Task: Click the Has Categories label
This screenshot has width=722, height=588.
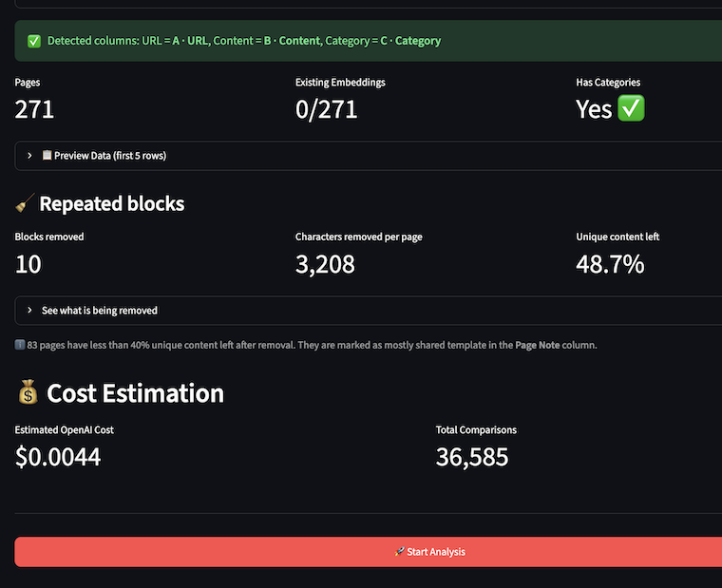Action: [608, 83]
